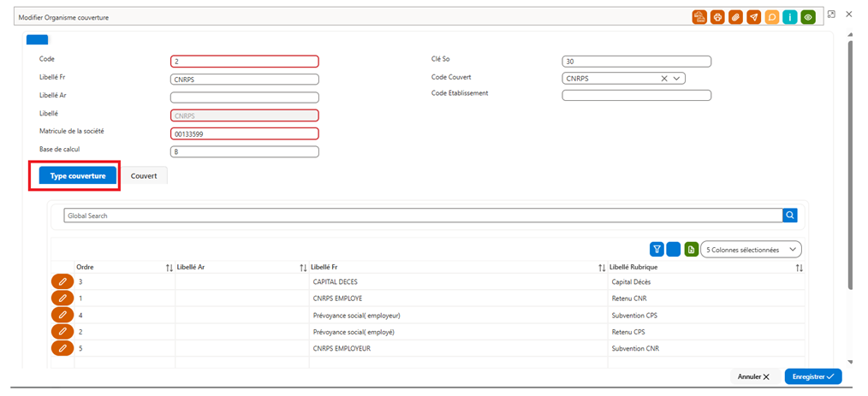This screenshot has height=396, width=868.
Task: Clear the Code Couvert CNRPS selection X
Action: pos(664,79)
